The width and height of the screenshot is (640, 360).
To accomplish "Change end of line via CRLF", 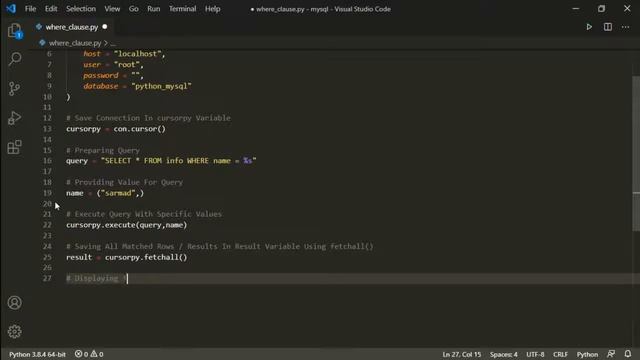I will (x=560, y=354).
